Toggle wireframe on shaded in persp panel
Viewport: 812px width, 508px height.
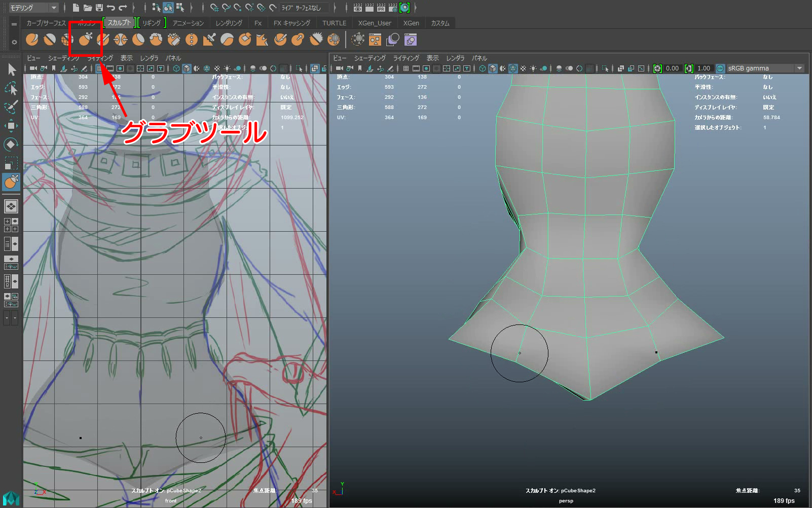pos(513,68)
